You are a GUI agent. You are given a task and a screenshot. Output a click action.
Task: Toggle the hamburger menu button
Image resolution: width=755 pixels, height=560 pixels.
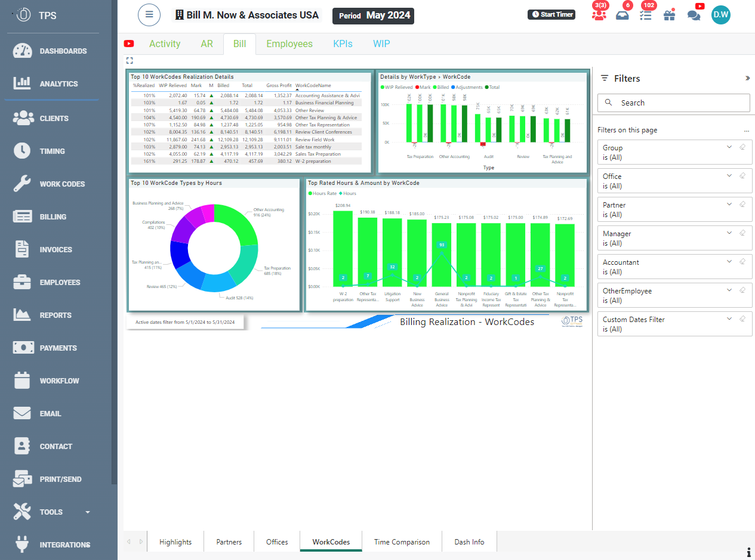[x=149, y=15]
